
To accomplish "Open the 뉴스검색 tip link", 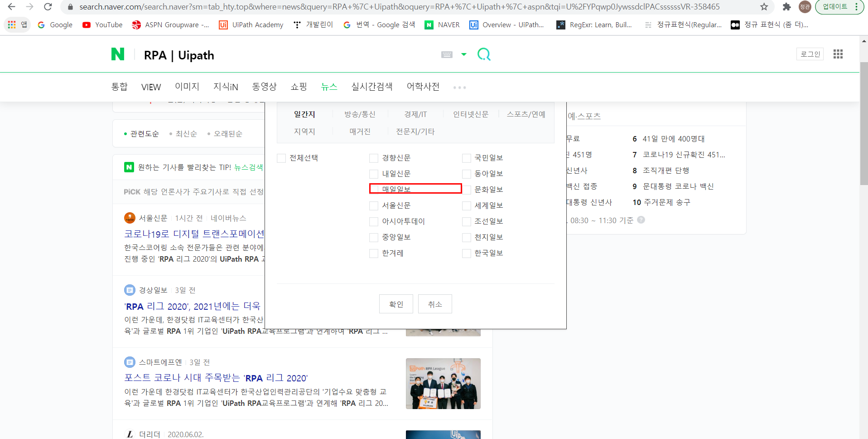I will [248, 167].
